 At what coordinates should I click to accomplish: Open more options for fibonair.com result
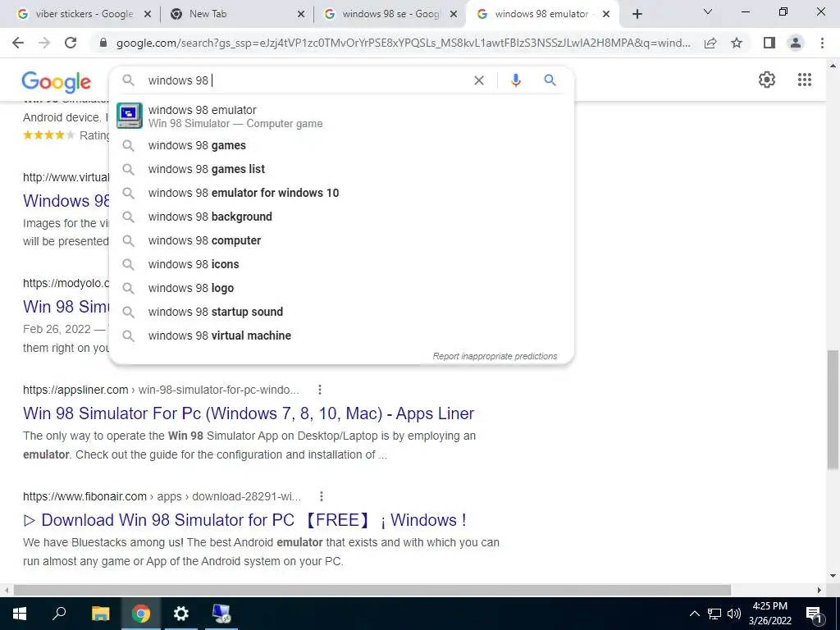[x=322, y=496]
